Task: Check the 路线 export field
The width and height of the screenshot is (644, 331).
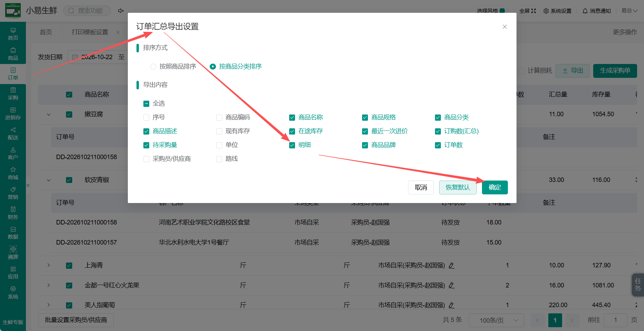Action: [219, 159]
